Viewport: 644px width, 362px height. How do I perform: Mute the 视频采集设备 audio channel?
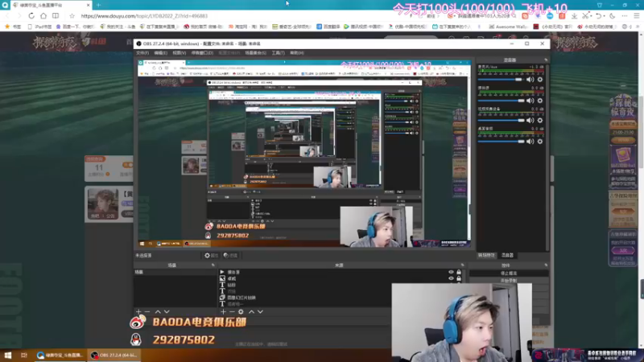pos(530,121)
